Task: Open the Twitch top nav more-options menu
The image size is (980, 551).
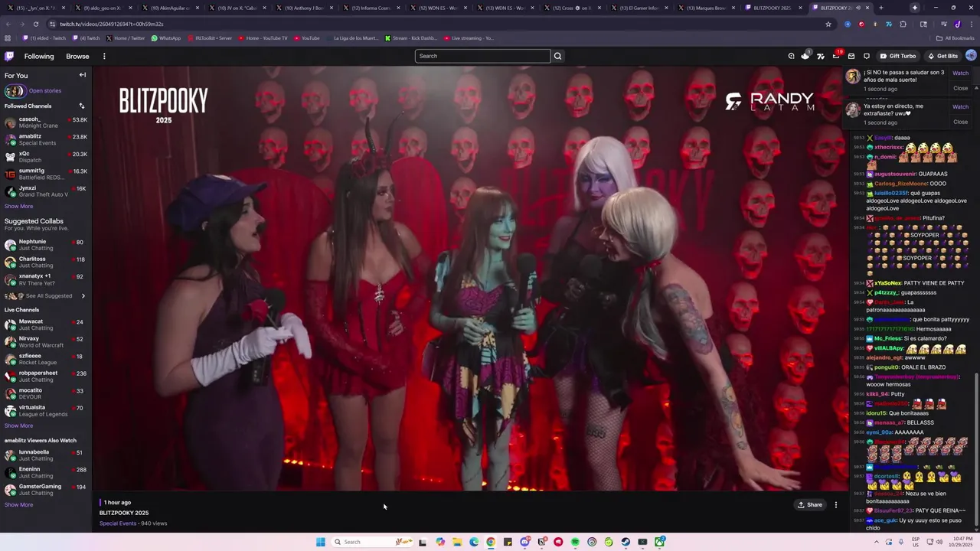Action: (104, 56)
